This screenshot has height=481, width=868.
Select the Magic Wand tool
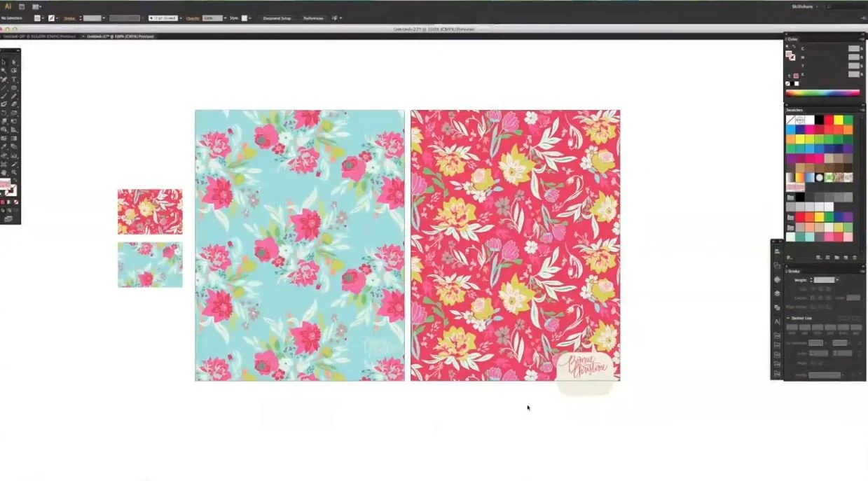click(x=4, y=70)
